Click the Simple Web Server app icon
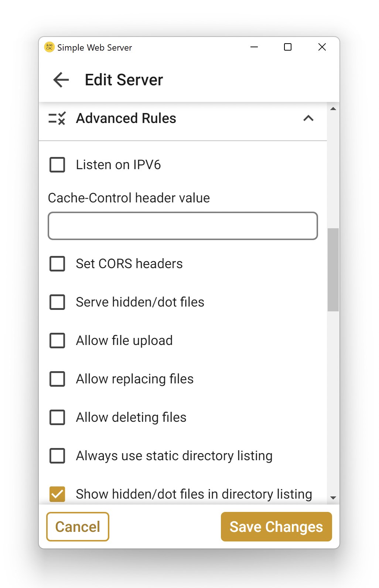 click(49, 47)
